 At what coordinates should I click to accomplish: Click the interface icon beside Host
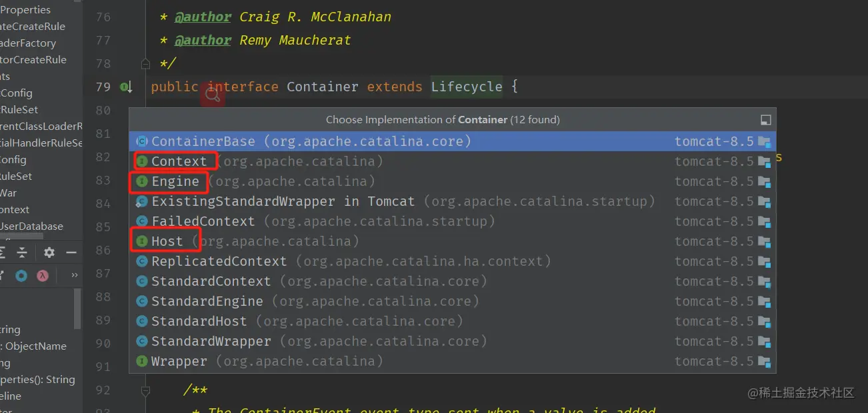[x=141, y=241]
